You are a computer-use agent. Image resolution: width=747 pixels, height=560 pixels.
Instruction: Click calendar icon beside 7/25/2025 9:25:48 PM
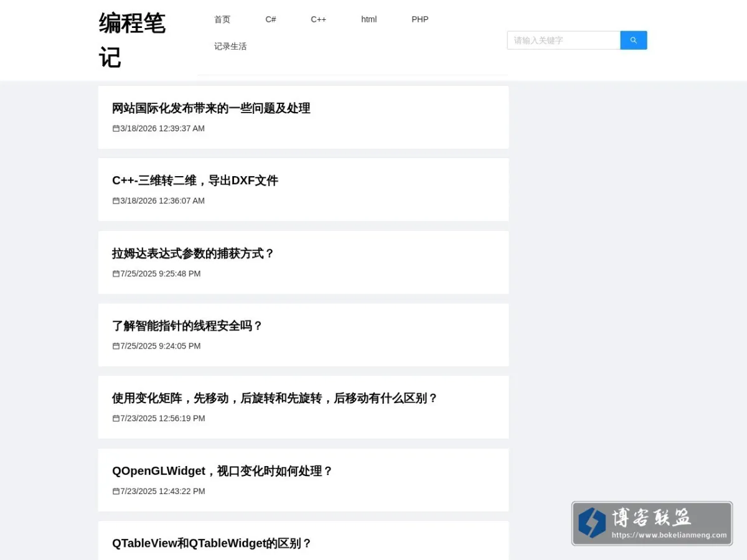pos(116,273)
